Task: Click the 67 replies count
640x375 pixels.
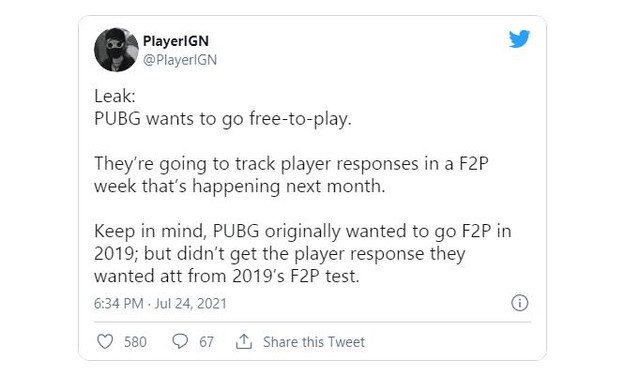Action: point(207,342)
